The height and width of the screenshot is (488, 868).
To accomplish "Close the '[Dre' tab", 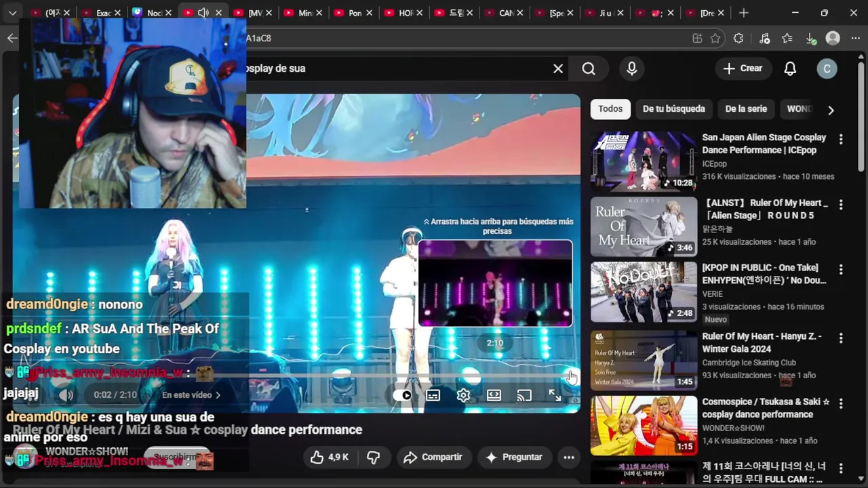I will pos(722,13).
